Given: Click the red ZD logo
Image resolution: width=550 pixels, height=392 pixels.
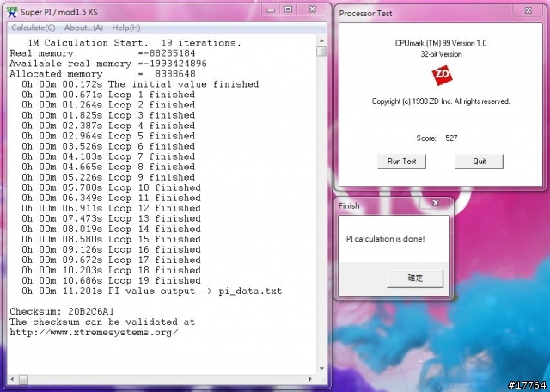Looking at the screenshot, I should point(442,75).
